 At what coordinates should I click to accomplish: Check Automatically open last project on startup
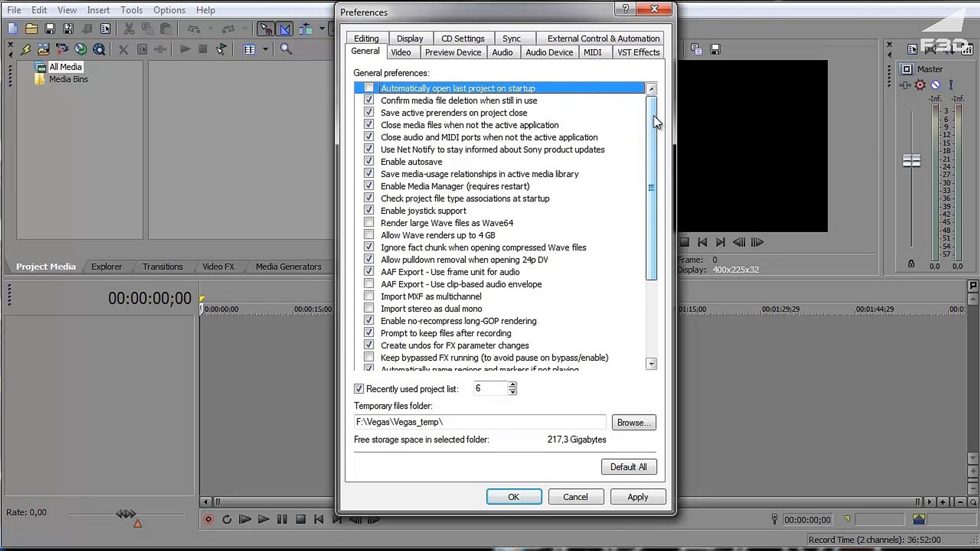[369, 88]
